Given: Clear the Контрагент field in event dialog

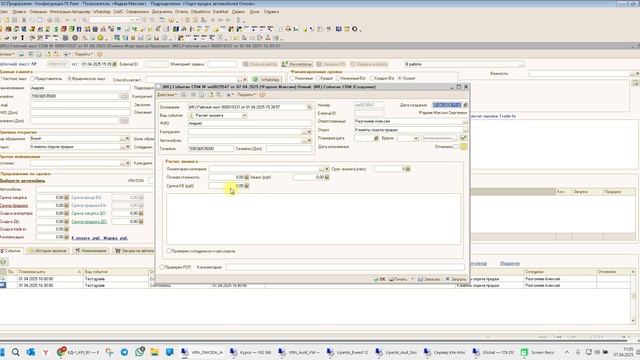Looking at the screenshot, I should point(309,132).
